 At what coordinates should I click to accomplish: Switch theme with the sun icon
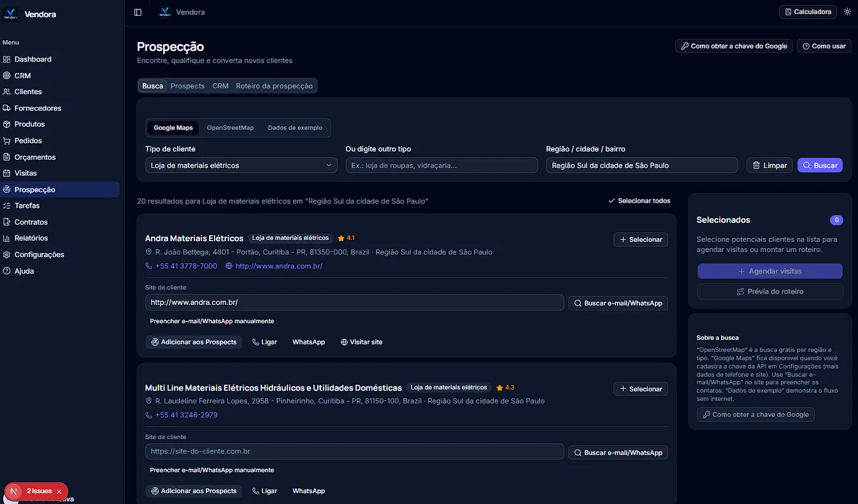click(847, 12)
